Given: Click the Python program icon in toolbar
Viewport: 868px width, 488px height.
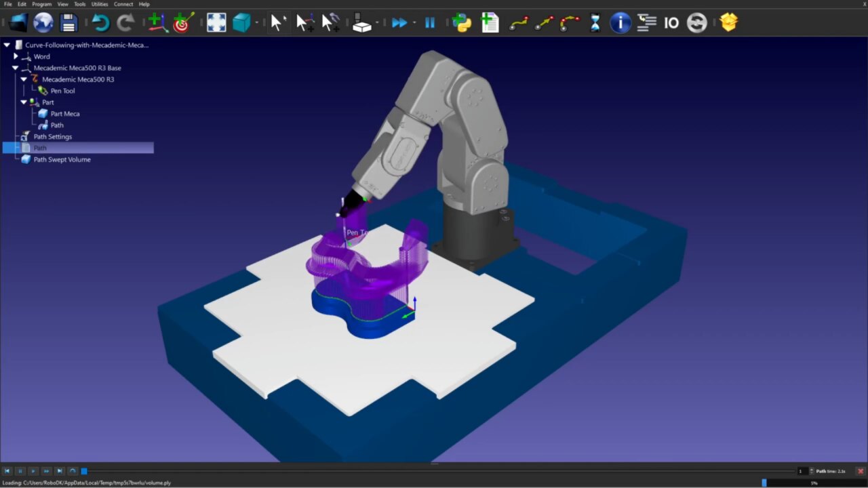Looking at the screenshot, I should tap(462, 23).
